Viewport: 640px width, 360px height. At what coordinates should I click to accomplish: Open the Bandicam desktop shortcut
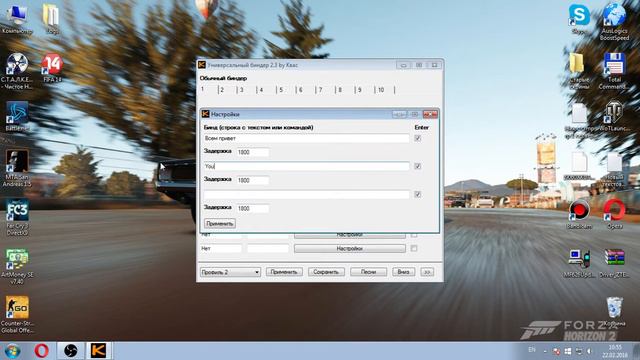point(579,214)
